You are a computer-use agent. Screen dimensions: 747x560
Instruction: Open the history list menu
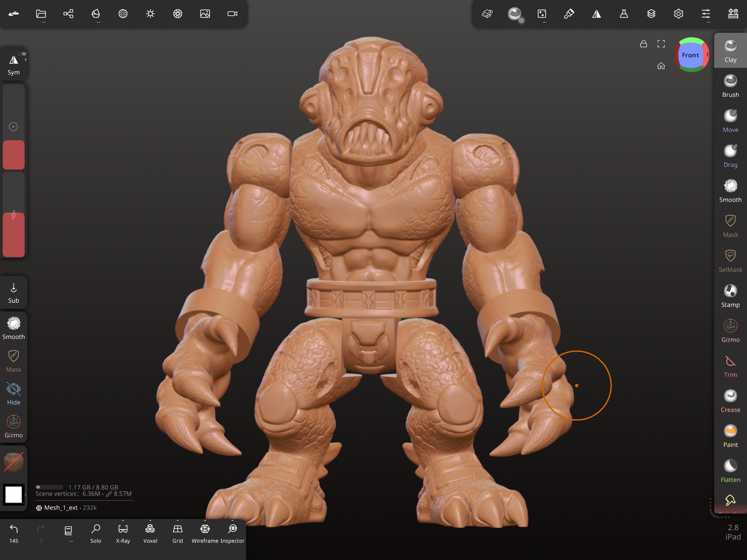[x=68, y=531]
